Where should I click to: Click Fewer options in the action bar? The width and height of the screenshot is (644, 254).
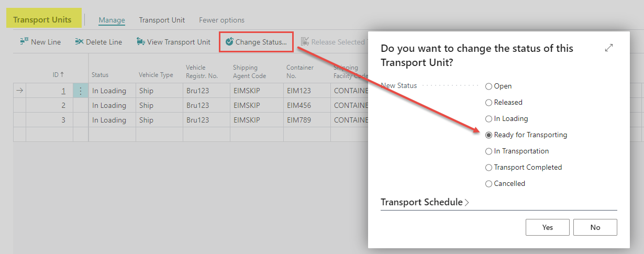(221, 20)
